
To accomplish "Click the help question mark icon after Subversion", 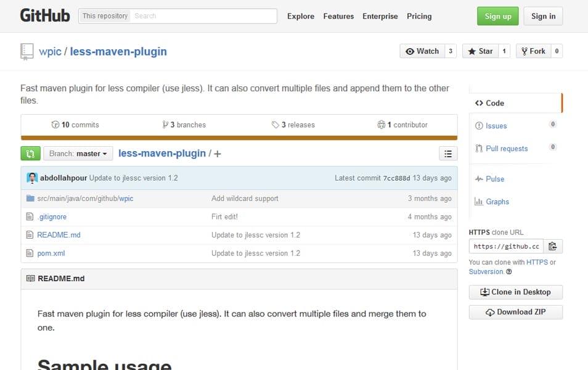I will (509, 272).
